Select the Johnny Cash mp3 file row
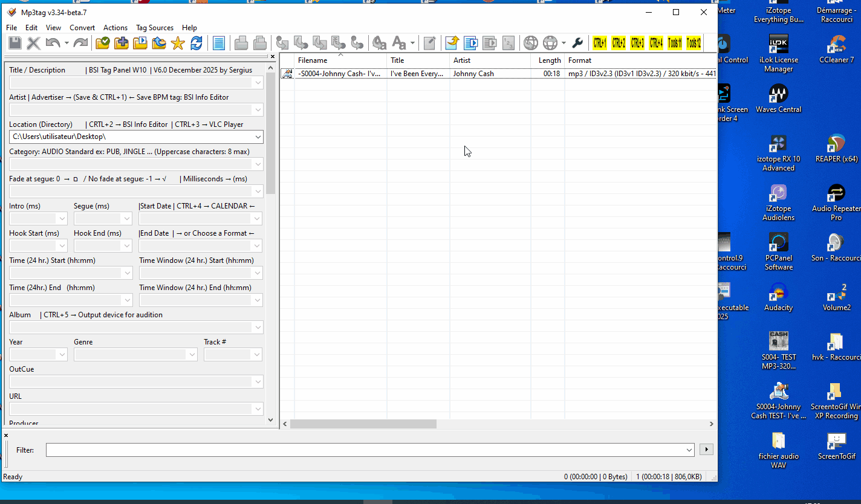 (x=498, y=74)
